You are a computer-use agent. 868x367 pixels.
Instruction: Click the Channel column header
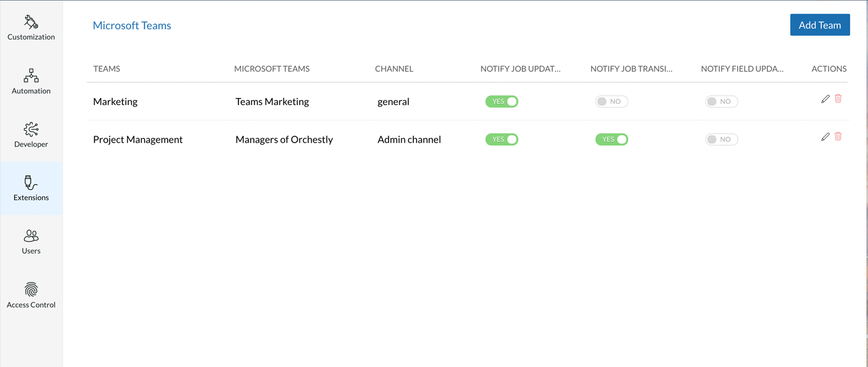(394, 69)
